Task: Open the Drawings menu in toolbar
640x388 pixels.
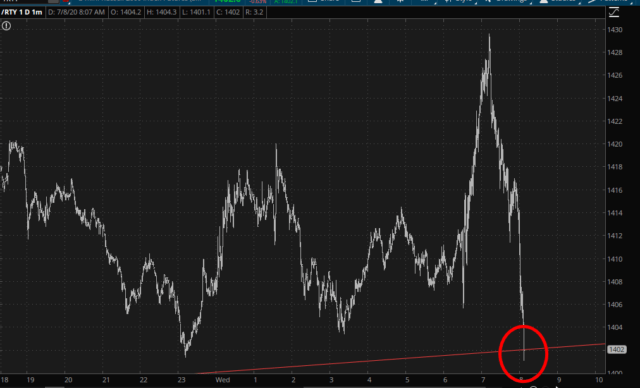Action: coord(507,1)
